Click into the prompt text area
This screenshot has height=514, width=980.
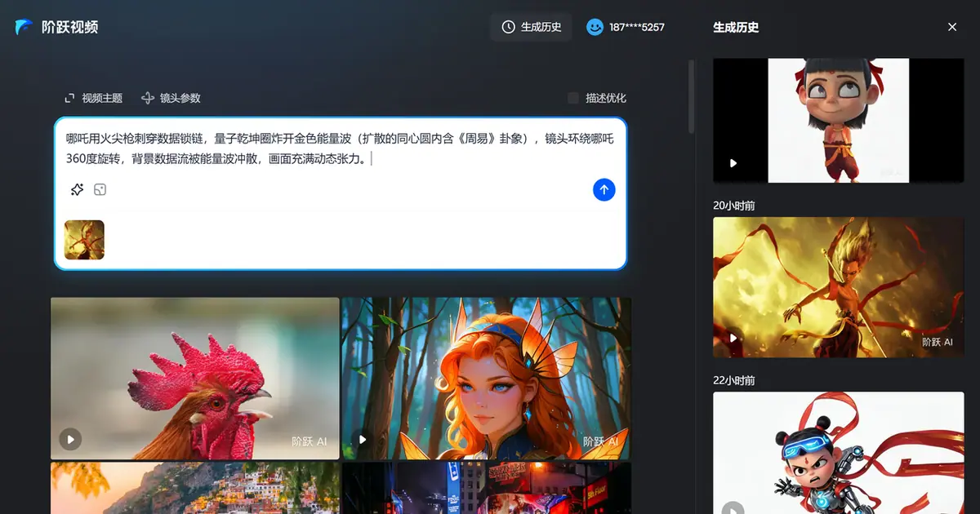(340, 148)
